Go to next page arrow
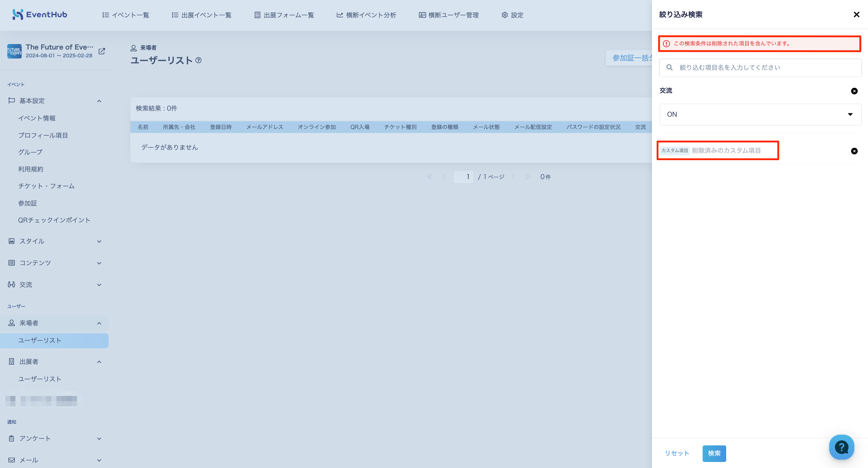868x468 pixels. [x=513, y=177]
